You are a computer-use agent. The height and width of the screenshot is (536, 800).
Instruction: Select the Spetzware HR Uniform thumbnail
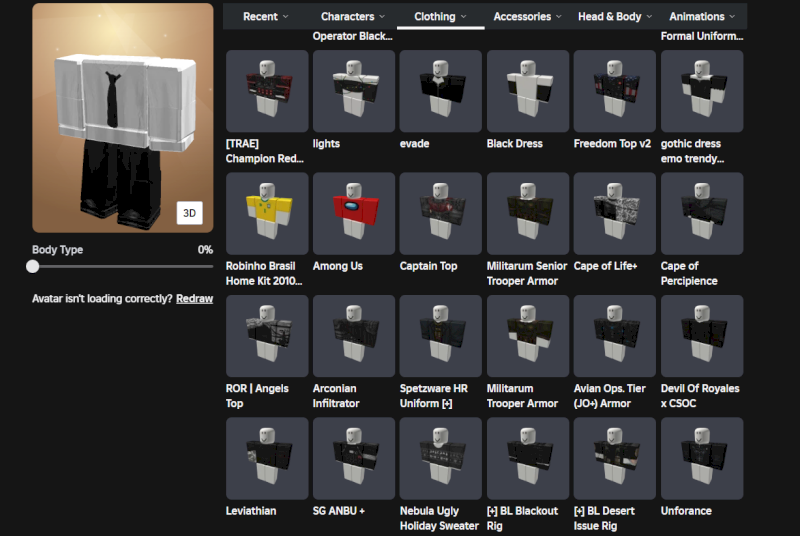click(440, 336)
